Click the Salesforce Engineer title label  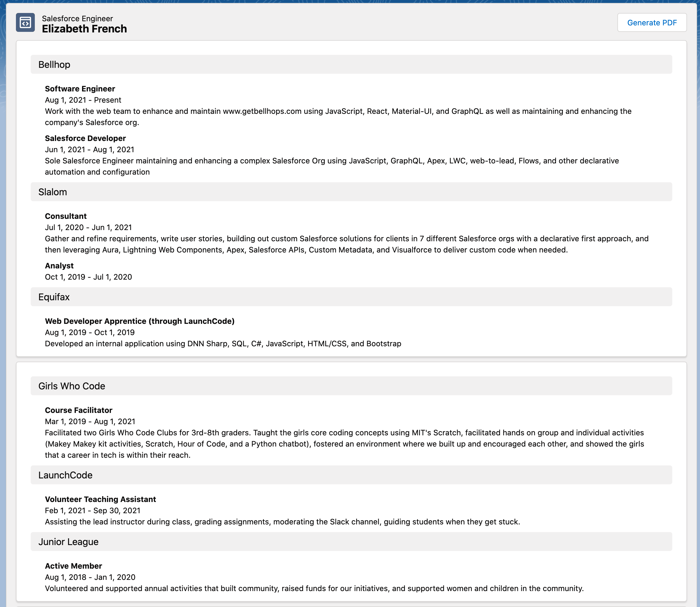pyautogui.click(x=77, y=18)
